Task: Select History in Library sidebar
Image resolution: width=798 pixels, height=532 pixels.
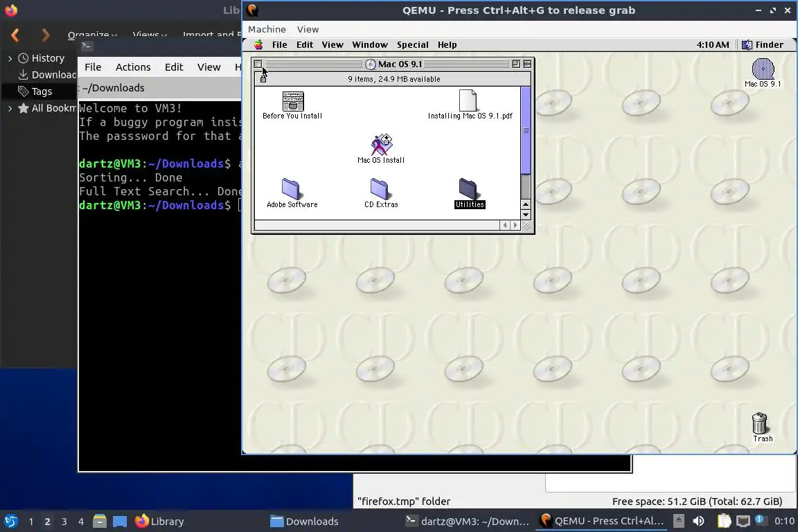Action: pos(42,59)
